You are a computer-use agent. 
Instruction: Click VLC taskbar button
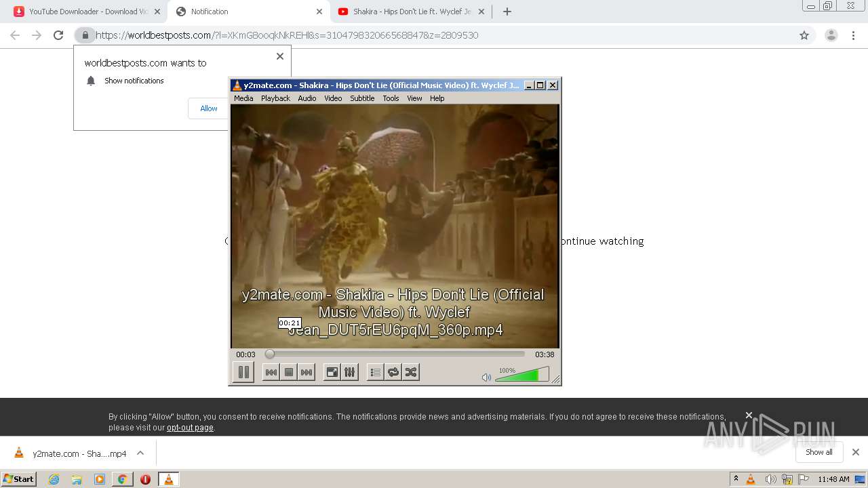coord(168,479)
